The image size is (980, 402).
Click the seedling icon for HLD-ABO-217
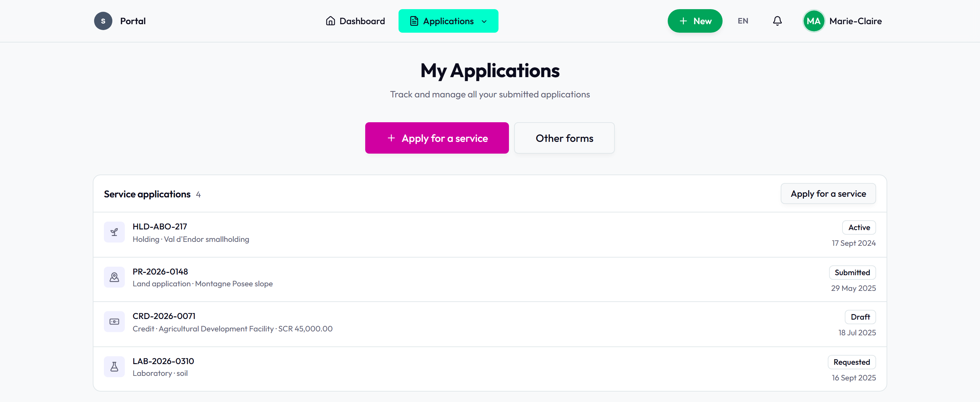point(114,232)
